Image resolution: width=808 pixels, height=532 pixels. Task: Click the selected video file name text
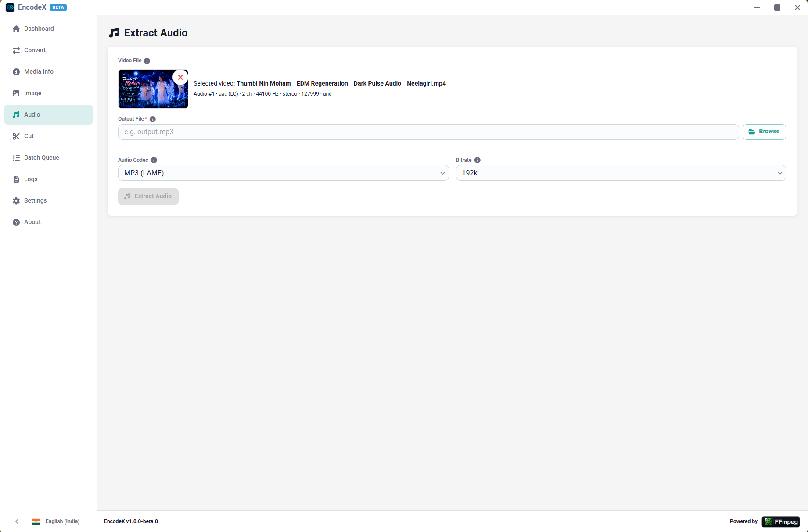tap(341, 83)
